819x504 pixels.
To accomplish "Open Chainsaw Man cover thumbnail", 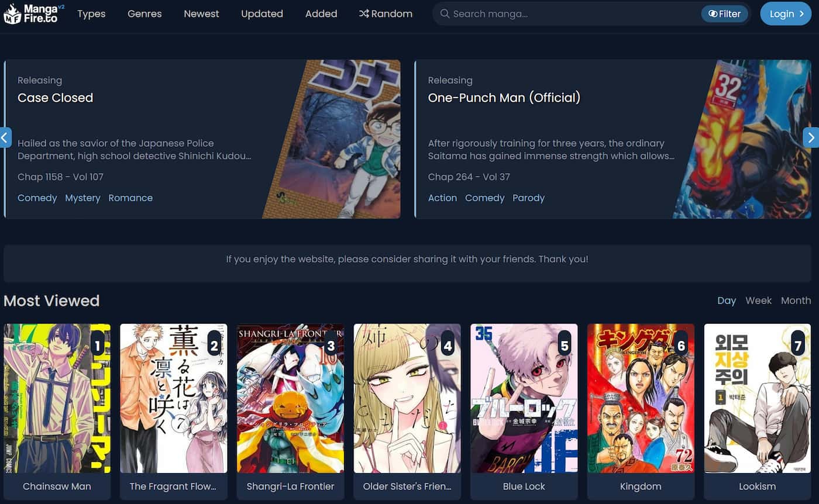I will click(x=57, y=398).
